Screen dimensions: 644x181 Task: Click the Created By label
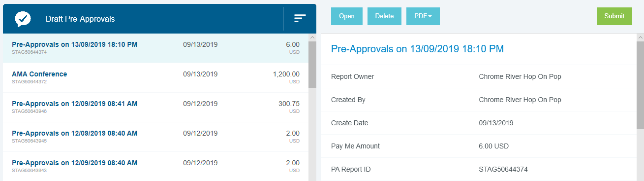348,100
